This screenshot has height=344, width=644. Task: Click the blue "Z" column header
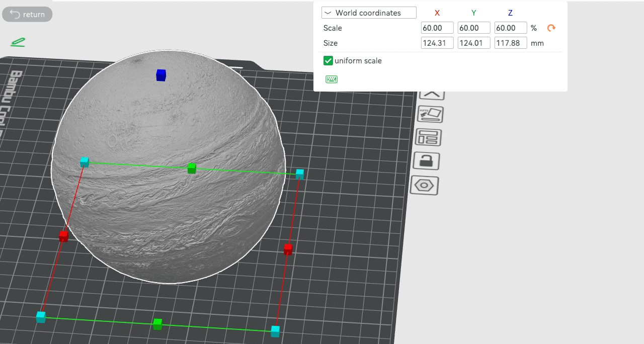click(x=510, y=13)
